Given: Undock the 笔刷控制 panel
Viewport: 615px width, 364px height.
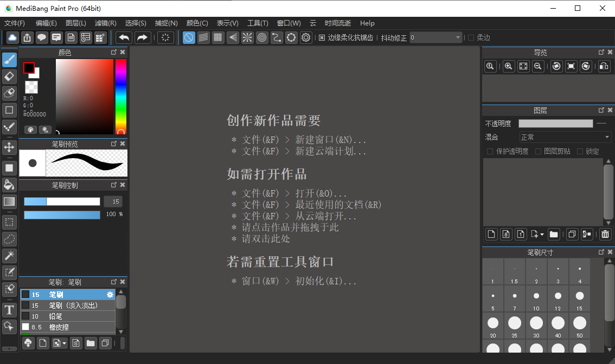Looking at the screenshot, I should [x=114, y=185].
